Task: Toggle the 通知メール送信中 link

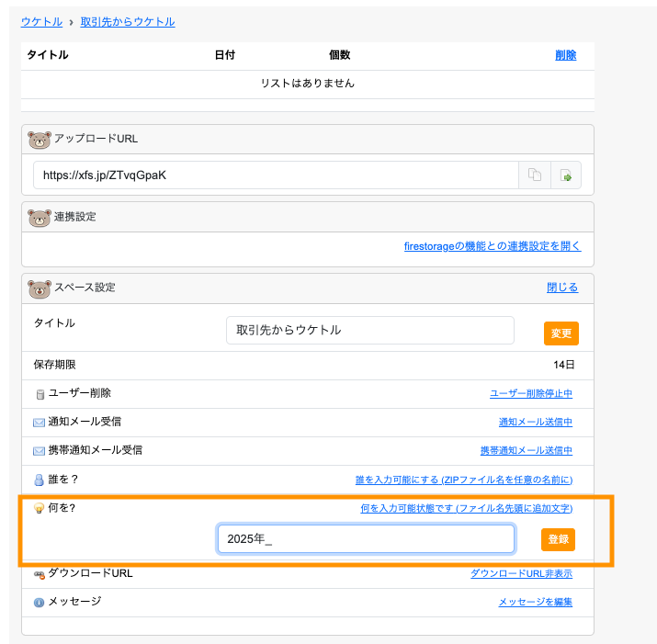Action: coord(535,423)
